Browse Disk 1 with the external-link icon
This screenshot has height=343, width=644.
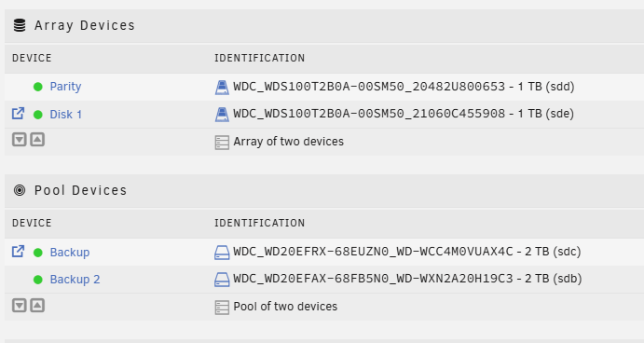pos(18,114)
